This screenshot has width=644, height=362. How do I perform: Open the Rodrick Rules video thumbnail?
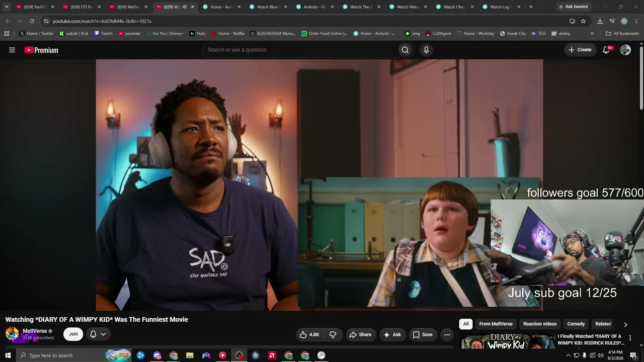507,341
